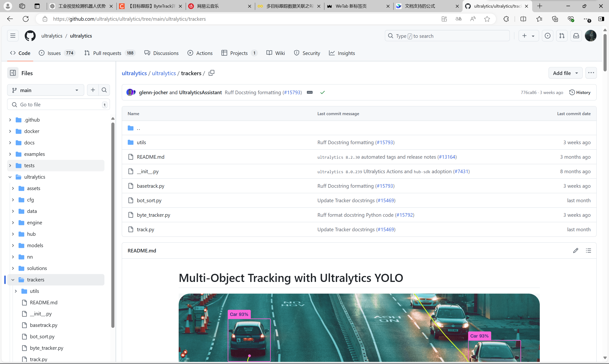This screenshot has width=609, height=364.
Task: Go to ultralytics root breadcrumb
Action: (x=134, y=73)
